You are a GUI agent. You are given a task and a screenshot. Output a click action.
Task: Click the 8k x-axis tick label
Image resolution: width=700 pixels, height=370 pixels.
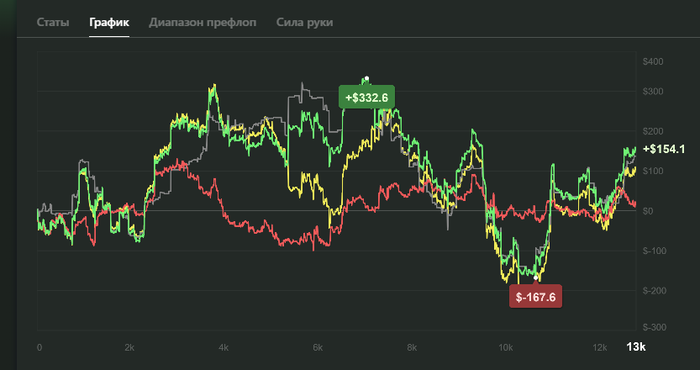click(412, 347)
